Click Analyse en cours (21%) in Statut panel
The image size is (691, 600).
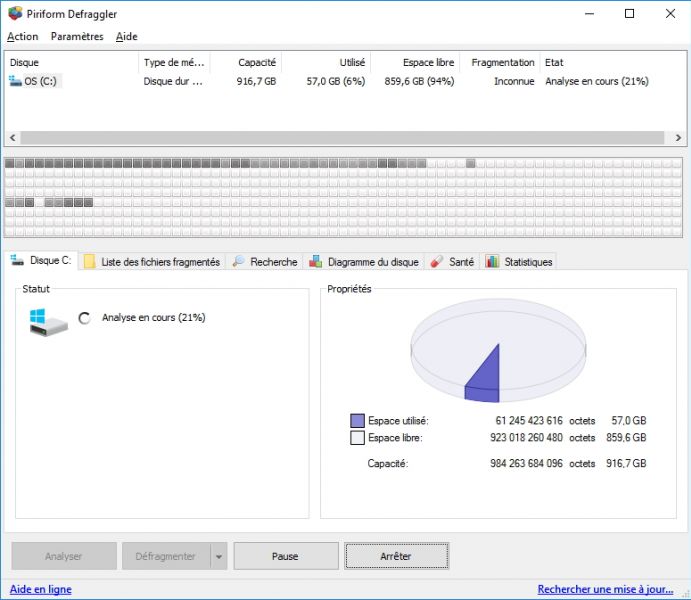pyautogui.click(x=153, y=318)
